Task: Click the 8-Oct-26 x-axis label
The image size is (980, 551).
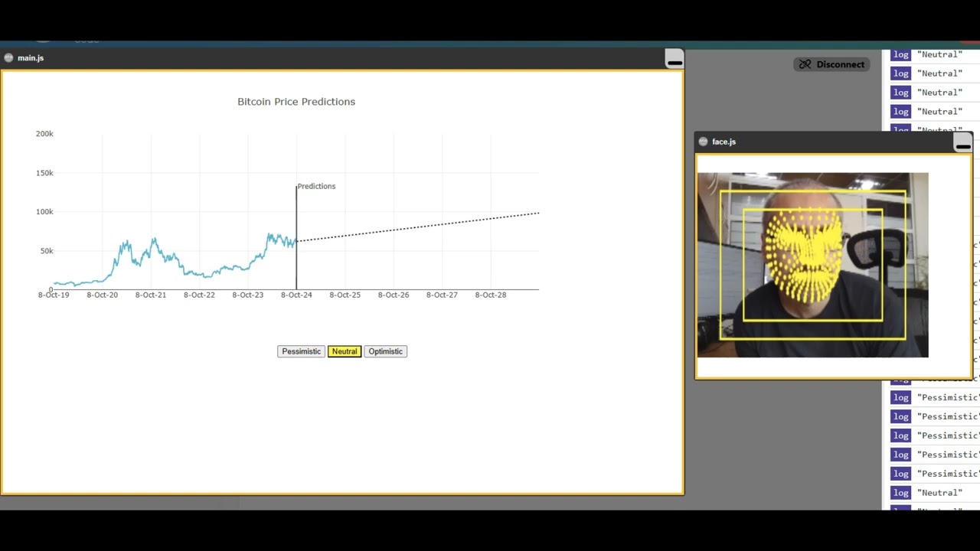Action: point(394,295)
